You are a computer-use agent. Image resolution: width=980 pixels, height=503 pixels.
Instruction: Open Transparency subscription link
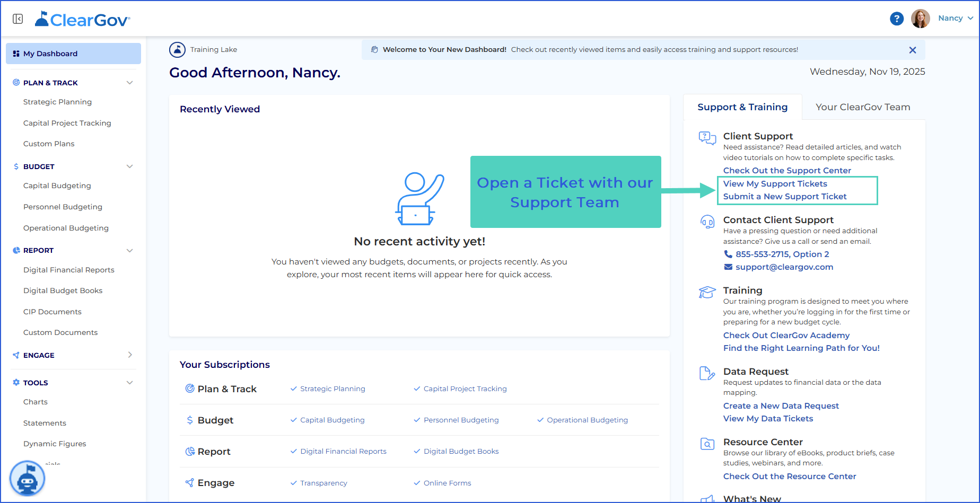[324, 483]
